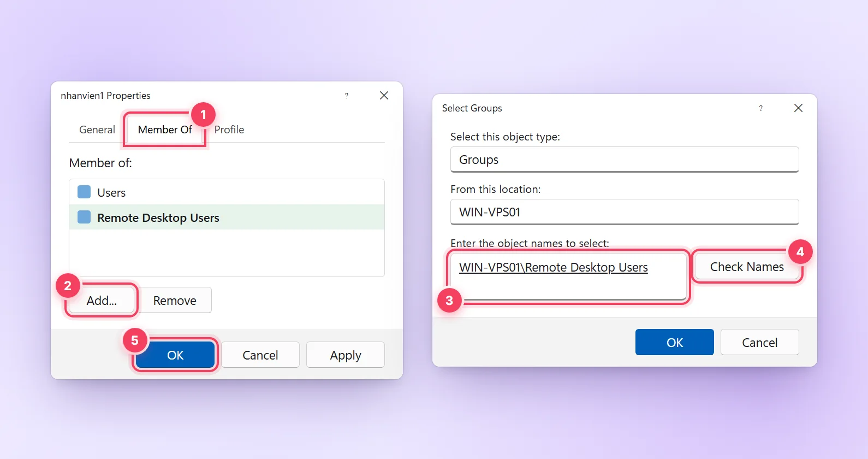Cancel the Select Groups dialog
This screenshot has height=459, width=868.
[760, 342]
